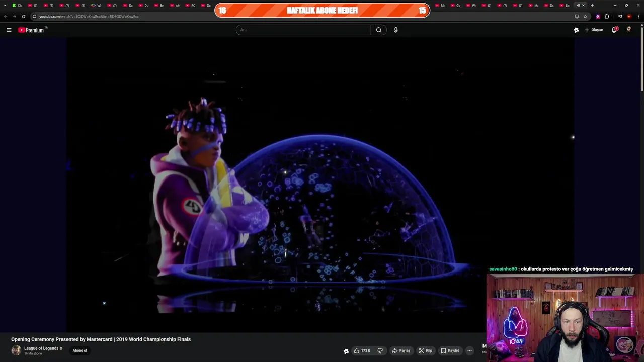Share the video via Paylaş

(x=401, y=351)
